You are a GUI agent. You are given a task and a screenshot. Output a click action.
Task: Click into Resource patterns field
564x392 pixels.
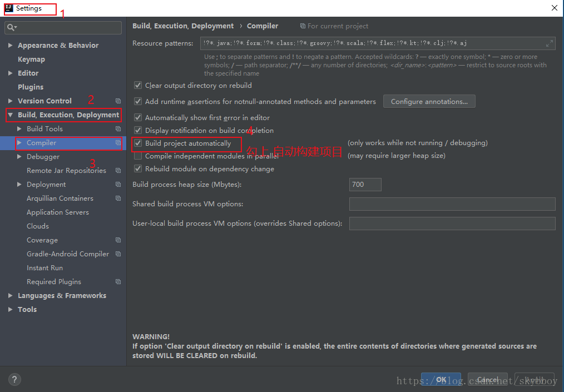(x=378, y=43)
